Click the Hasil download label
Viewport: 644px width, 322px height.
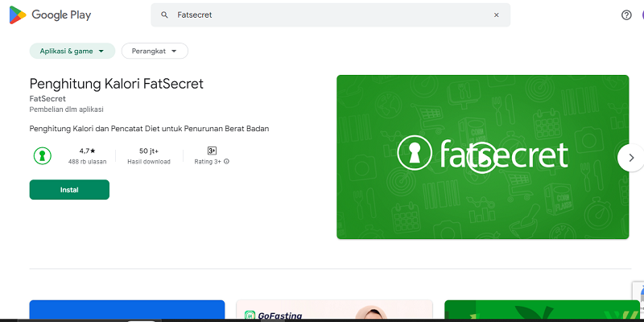point(149,162)
